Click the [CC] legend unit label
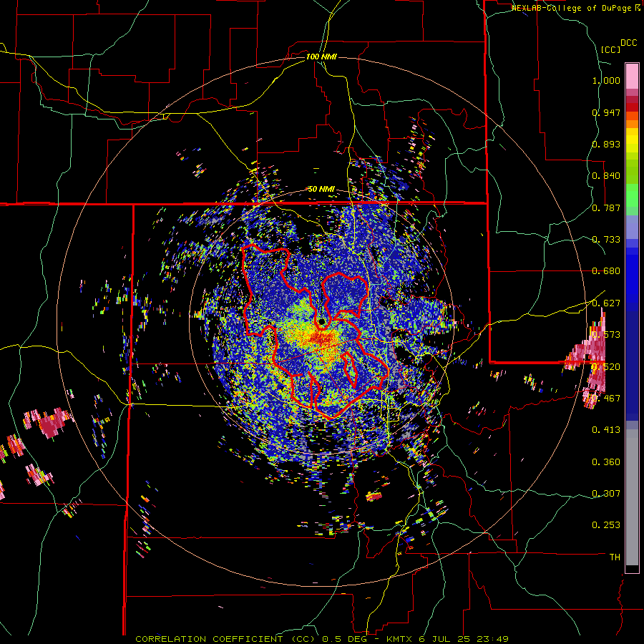644x644 pixels. (x=611, y=49)
